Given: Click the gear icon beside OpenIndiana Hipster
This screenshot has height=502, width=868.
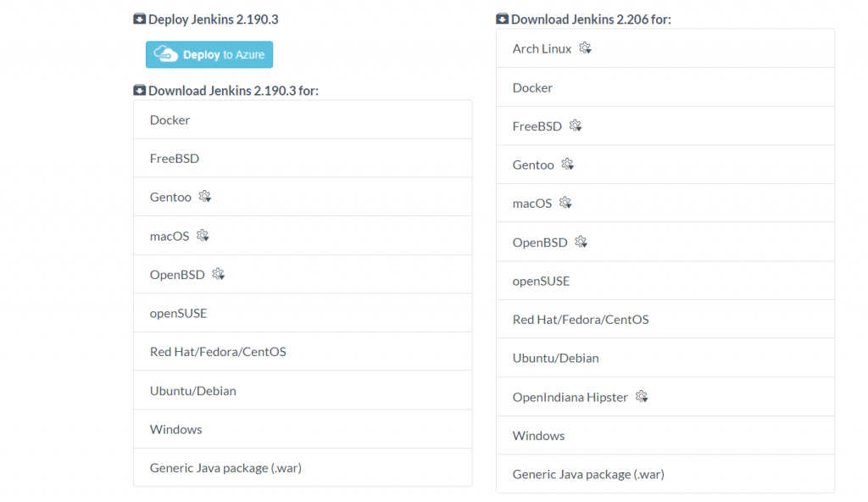Looking at the screenshot, I should 642,397.
